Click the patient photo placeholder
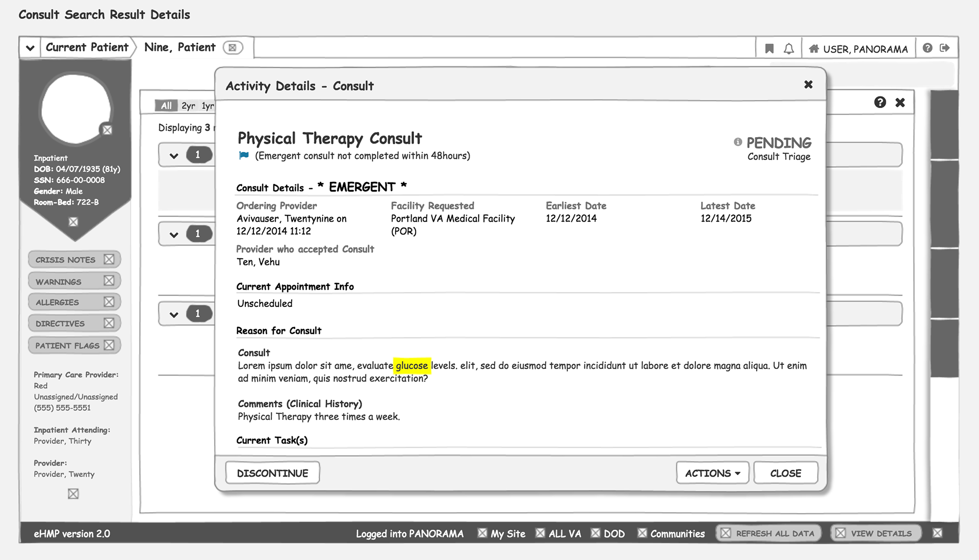 (x=75, y=109)
